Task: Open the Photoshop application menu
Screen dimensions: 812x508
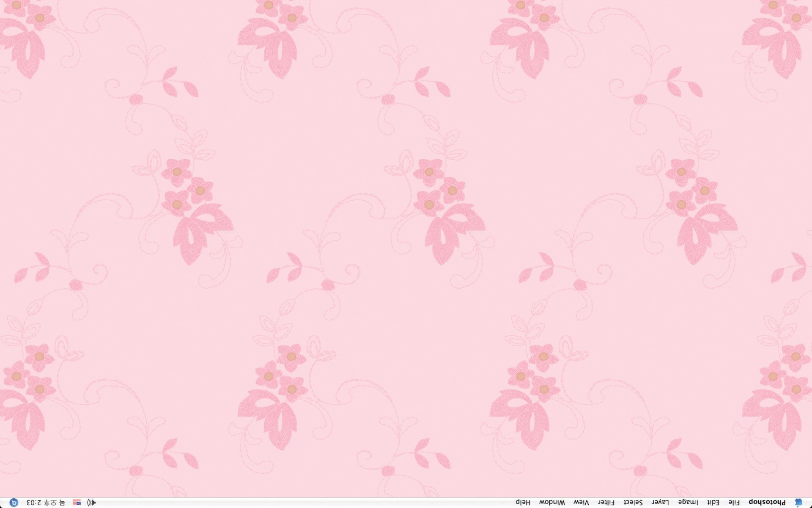Action: coord(767,502)
